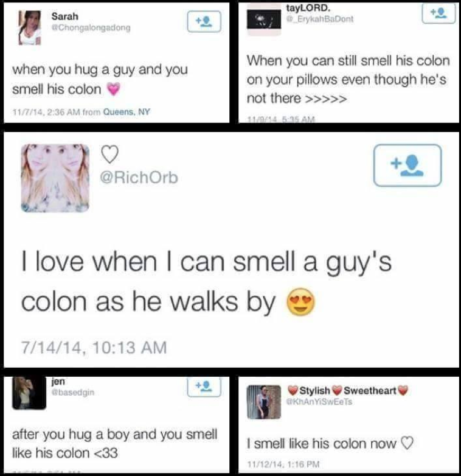View @RichOrb's profile photo
The height and width of the screenshot is (476, 461).
tap(55, 178)
